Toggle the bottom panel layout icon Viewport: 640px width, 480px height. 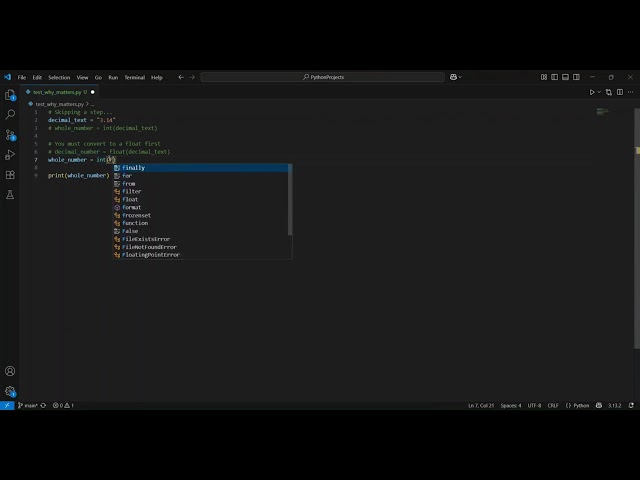tap(565, 77)
